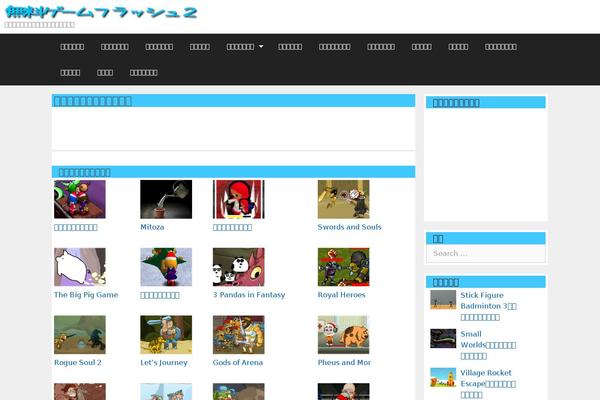The height and width of the screenshot is (400, 600).
Task: Open the Royal Heroes title link
Action: [x=341, y=295]
